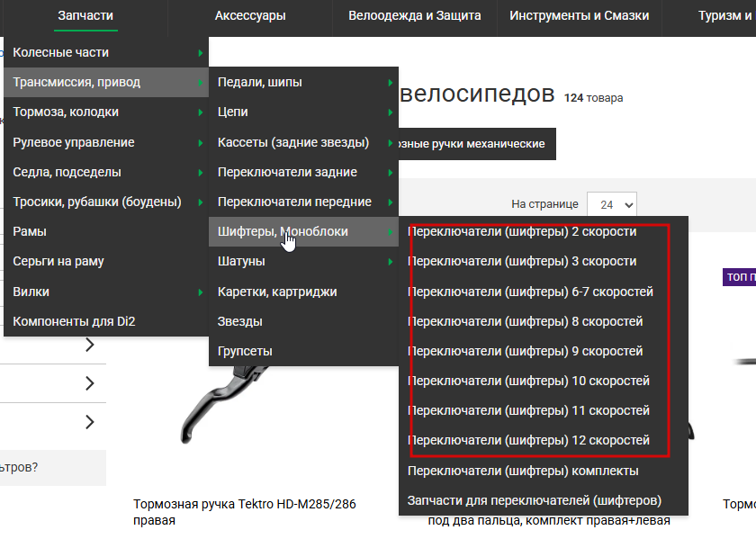Open the items-per-page dropdown showing 24
This screenshot has width=756, height=539.
[612, 204]
